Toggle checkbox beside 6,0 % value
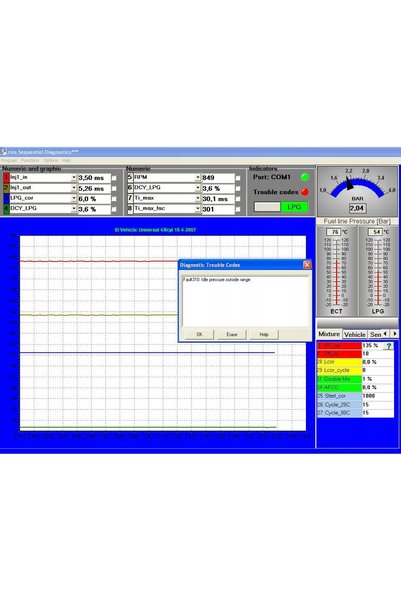The image size is (401, 601). (x=114, y=199)
